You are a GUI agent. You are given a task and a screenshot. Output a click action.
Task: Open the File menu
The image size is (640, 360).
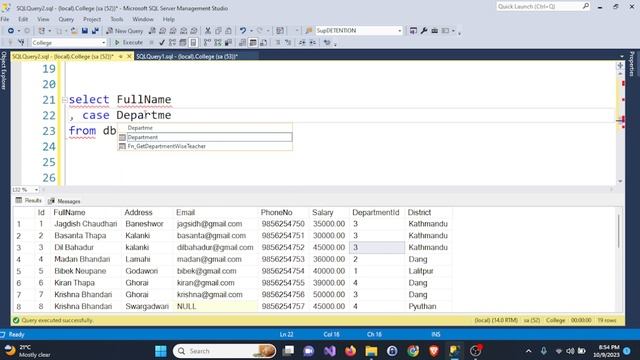(x=5, y=19)
